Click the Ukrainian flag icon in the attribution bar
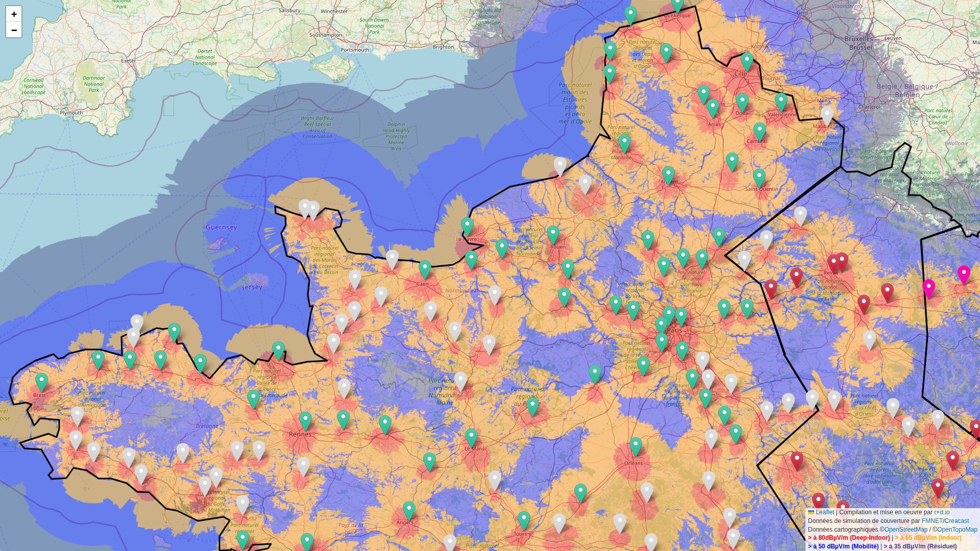The image size is (980, 551). click(811, 512)
